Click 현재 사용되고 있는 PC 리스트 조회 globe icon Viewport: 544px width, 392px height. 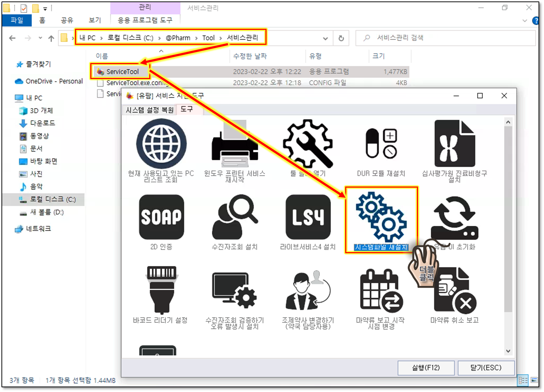coord(161,144)
